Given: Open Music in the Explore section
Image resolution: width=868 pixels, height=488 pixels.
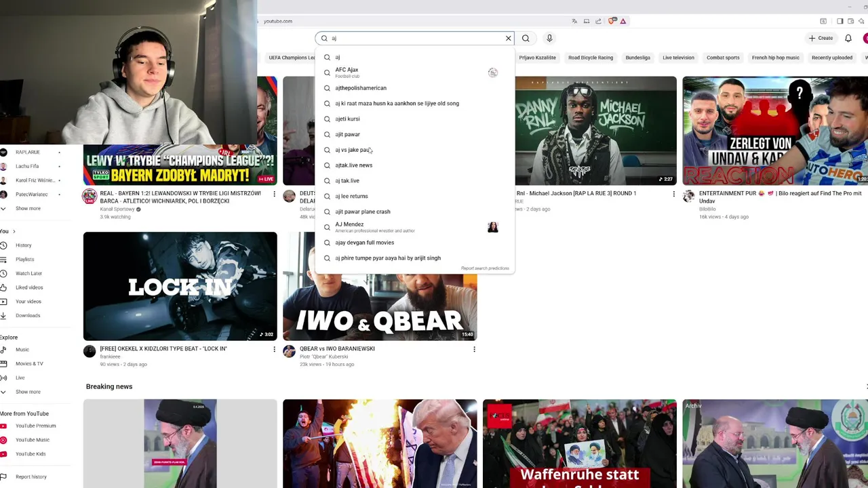Looking at the screenshot, I should [22, 350].
